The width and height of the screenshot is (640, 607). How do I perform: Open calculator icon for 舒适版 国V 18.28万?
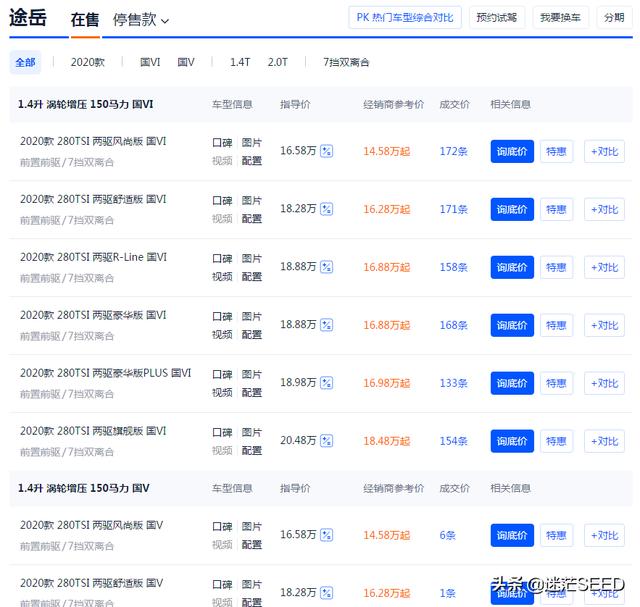click(327, 593)
